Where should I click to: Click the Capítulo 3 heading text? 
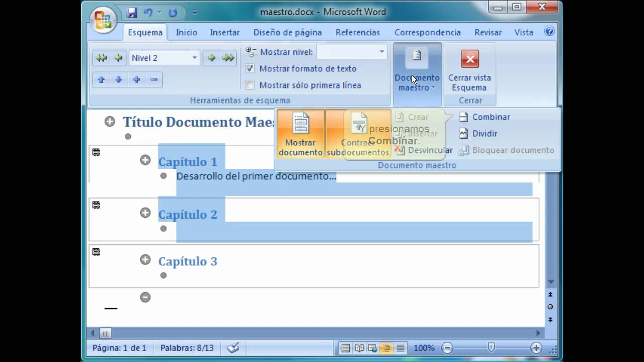(x=188, y=261)
